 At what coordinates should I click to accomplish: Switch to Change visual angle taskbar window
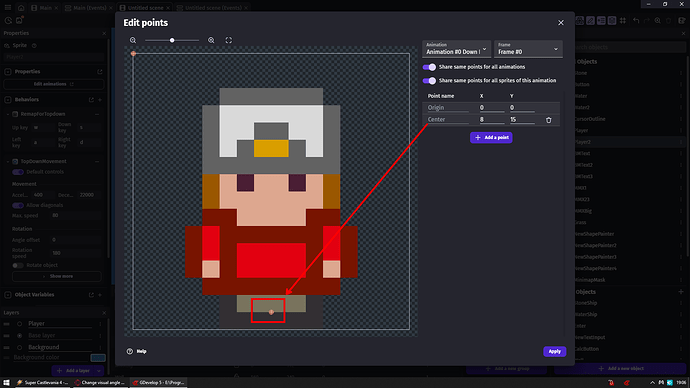(x=100, y=383)
